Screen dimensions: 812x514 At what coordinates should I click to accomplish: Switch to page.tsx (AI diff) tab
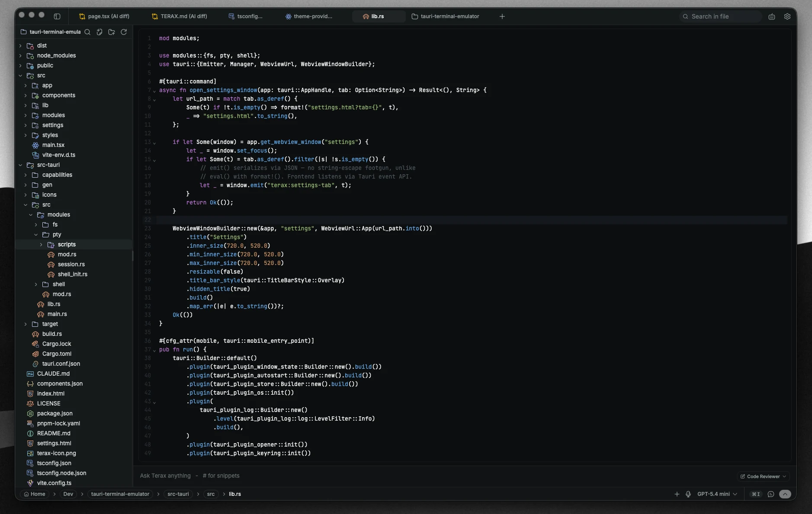104,16
